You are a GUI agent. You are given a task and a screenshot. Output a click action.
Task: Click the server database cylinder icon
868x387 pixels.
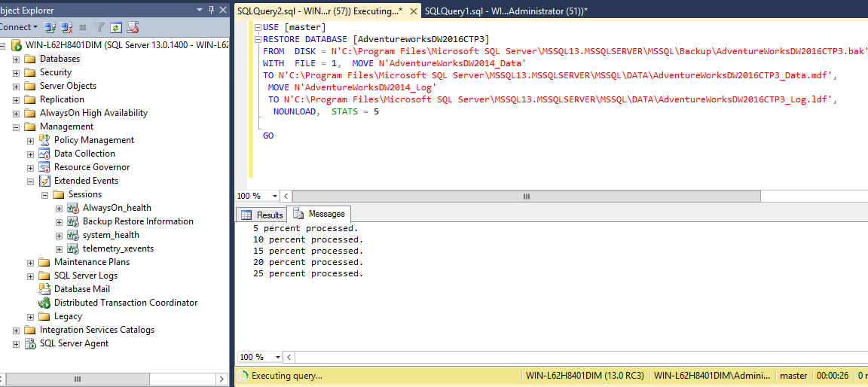[x=16, y=45]
